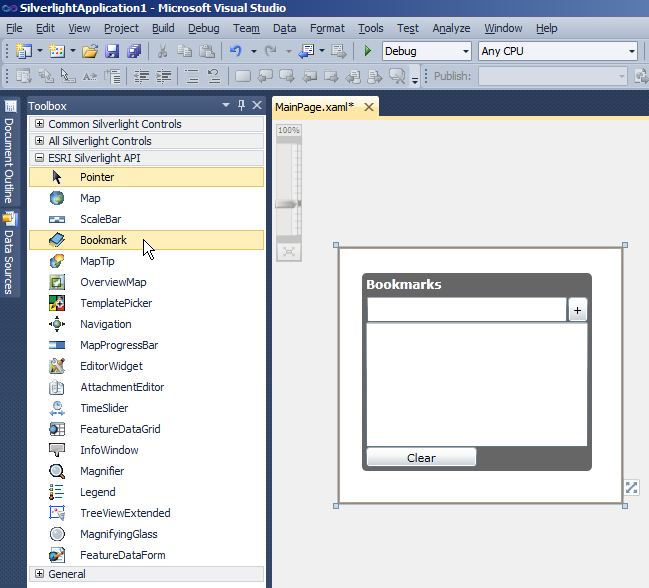Click the Increase Indent toolbar icon
Viewport: 649px width, 588px height.
pos(163,76)
